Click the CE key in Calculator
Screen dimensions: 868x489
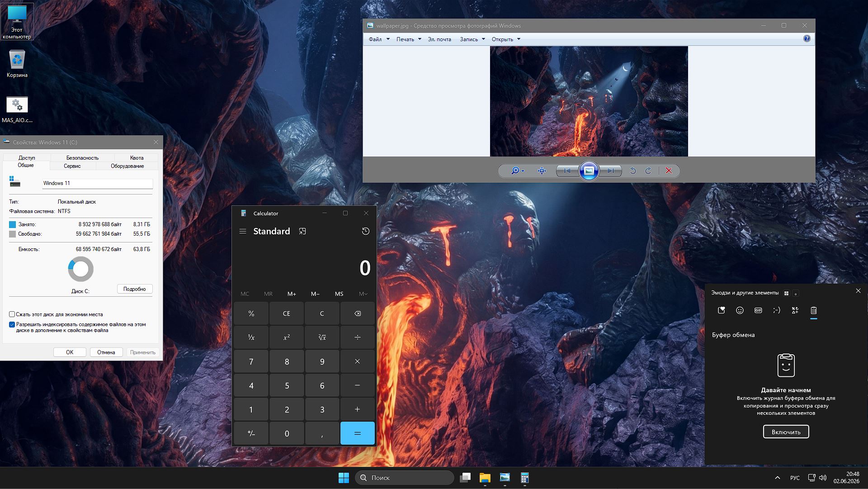click(287, 313)
